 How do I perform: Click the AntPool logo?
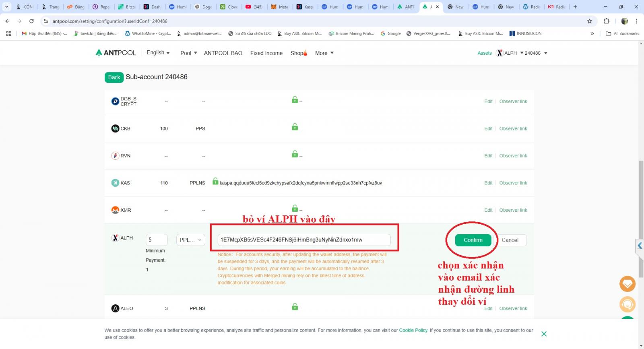(x=116, y=53)
